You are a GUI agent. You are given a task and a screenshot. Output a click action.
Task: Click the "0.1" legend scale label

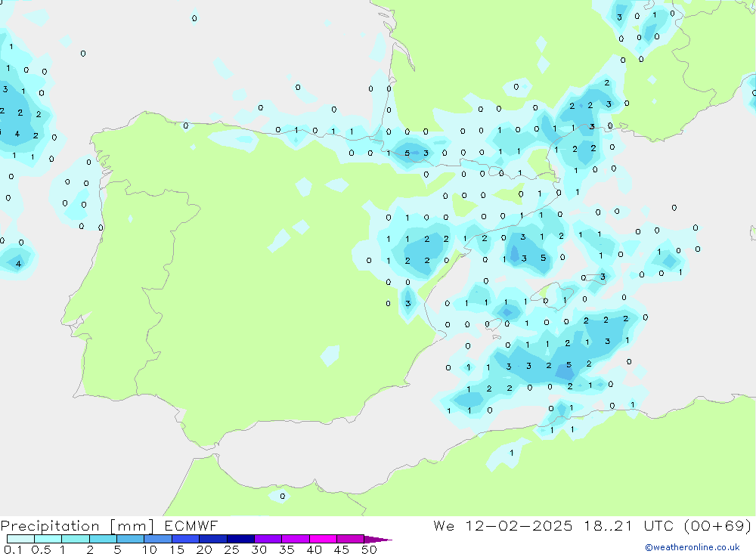tap(13, 549)
